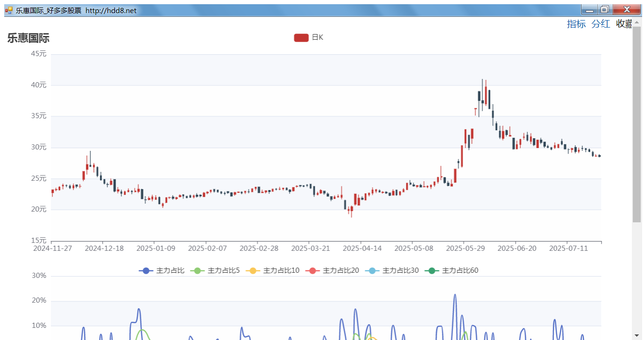Toggle the 主力占比10 legend line
This screenshot has width=644, height=340.
tap(273, 270)
